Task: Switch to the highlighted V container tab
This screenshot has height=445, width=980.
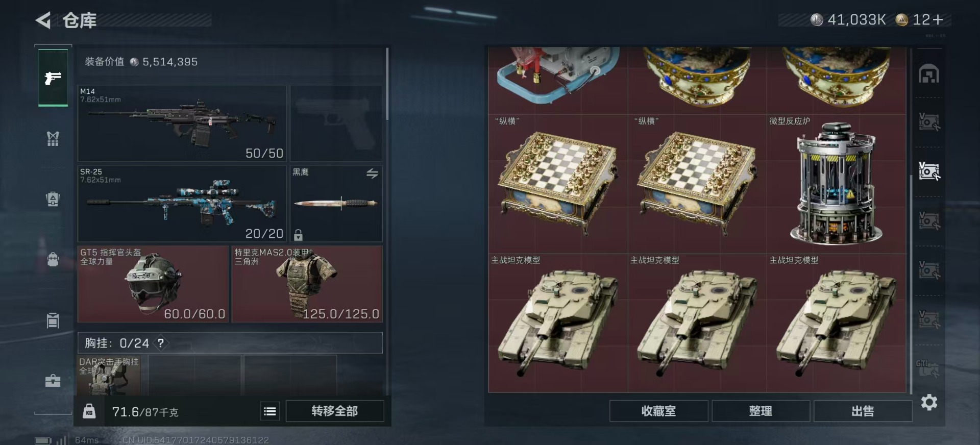Action: click(x=929, y=171)
